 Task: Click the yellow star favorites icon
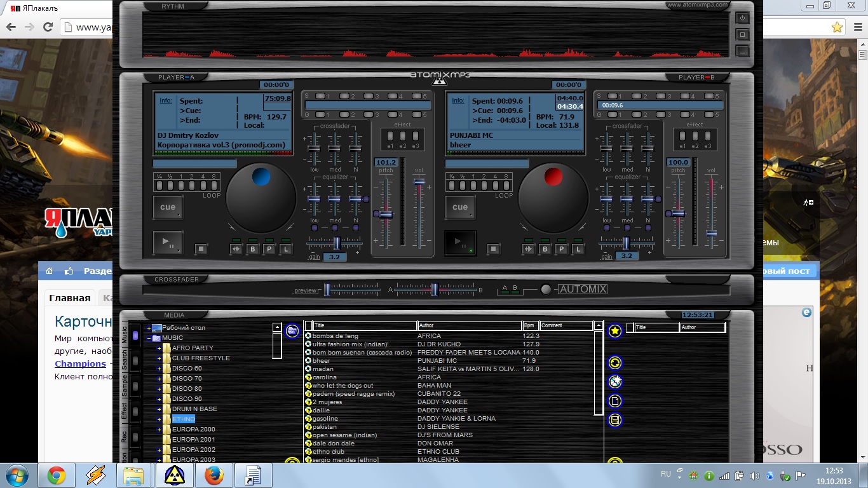pos(614,330)
